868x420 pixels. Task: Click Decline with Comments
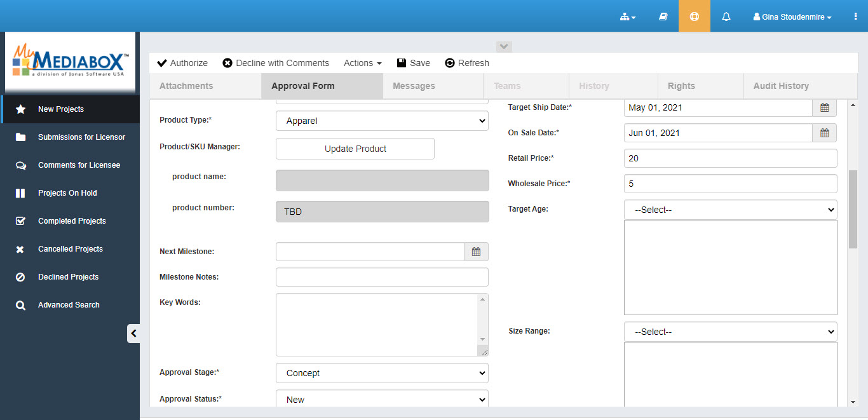pos(276,63)
